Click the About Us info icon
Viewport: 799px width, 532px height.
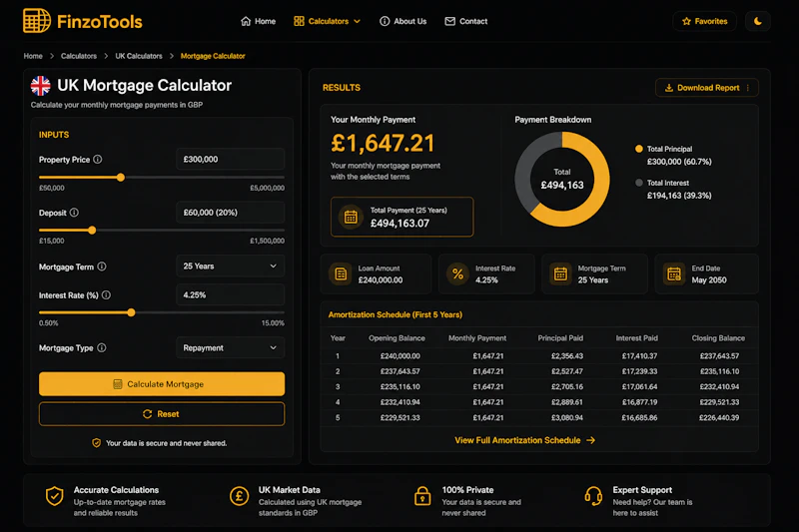(x=385, y=21)
